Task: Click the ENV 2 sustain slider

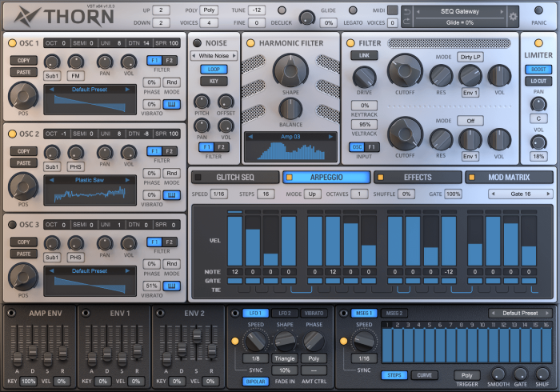Action: coord(197,335)
